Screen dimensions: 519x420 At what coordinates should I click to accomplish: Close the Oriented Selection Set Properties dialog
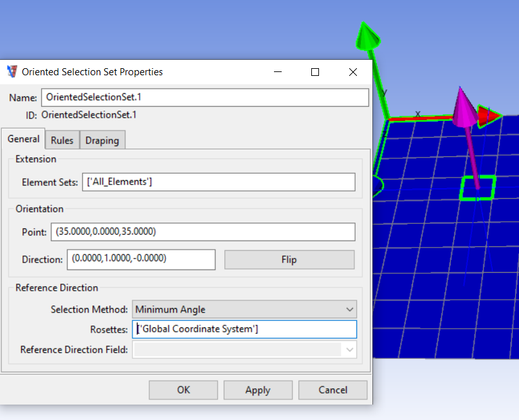click(x=352, y=72)
